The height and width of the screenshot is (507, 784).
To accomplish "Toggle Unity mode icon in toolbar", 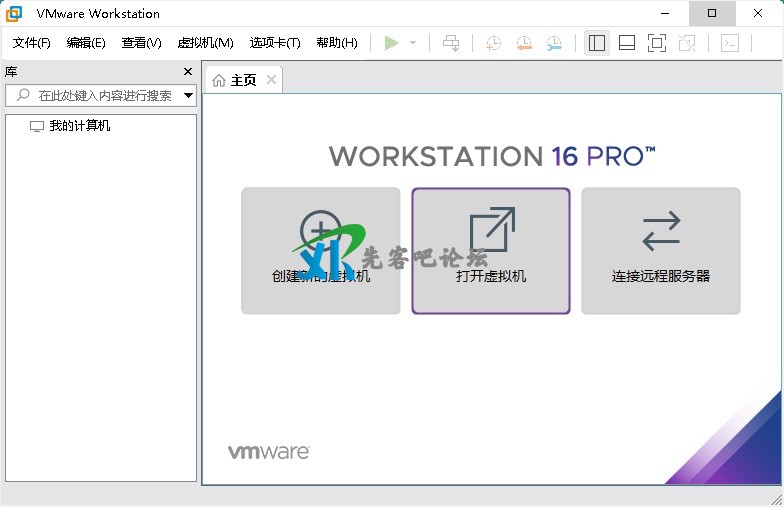I will click(x=687, y=43).
